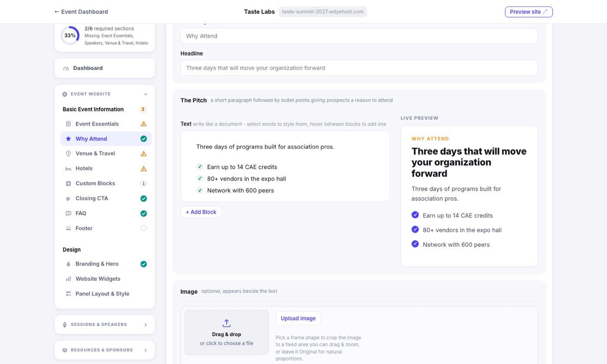The image size is (607, 364).
Task: Click the Preview site button
Action: pos(529,12)
